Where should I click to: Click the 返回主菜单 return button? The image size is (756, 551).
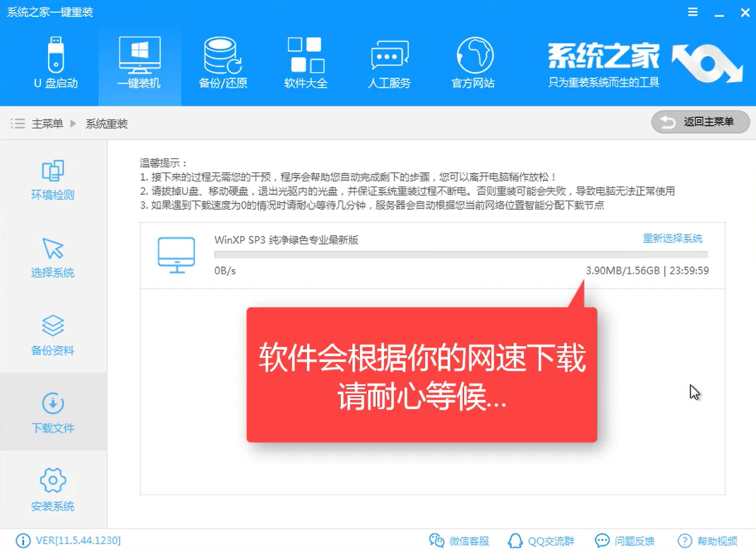700,122
